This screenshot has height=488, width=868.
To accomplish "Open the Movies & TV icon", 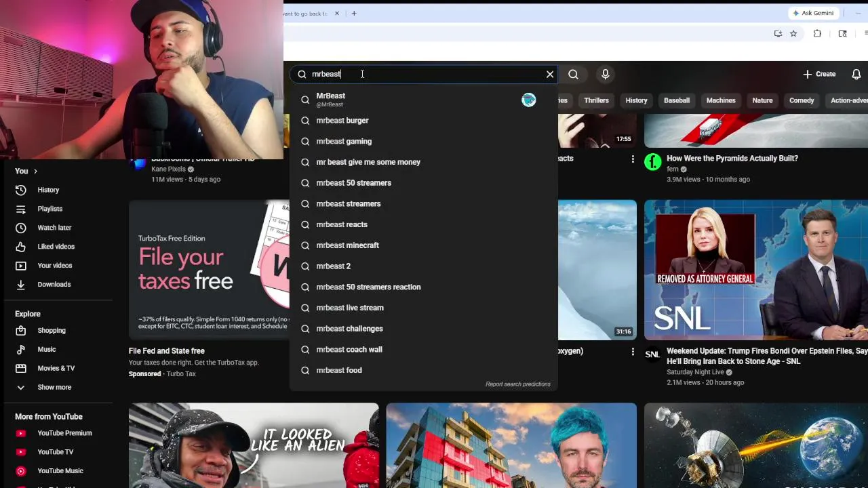I will click(21, 369).
